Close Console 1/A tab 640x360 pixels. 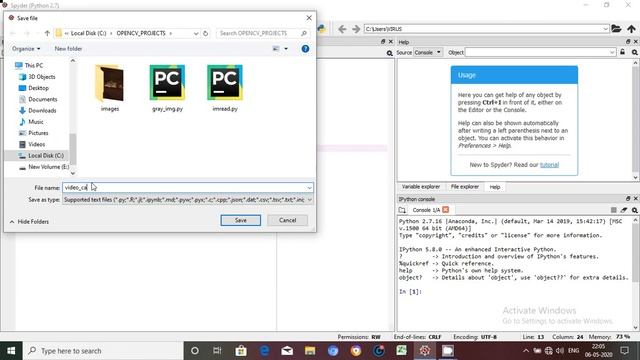(446, 209)
